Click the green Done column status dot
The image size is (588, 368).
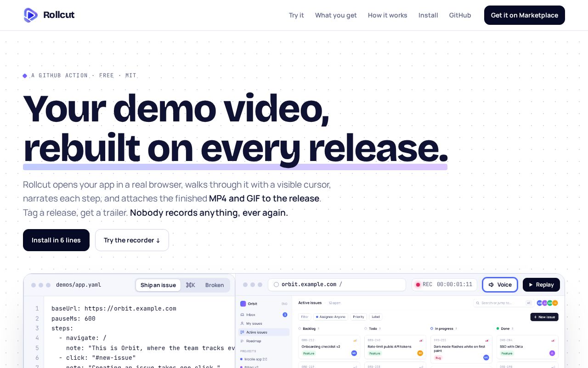pos(498,329)
